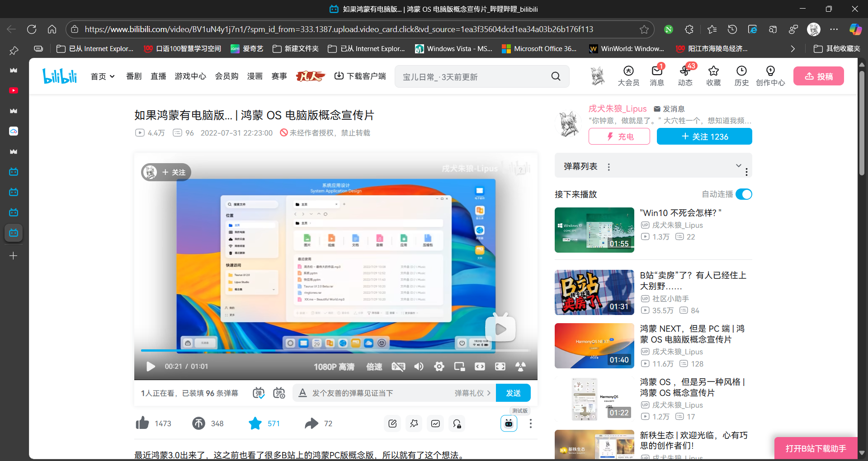
Task: Share the video with arrow icon
Action: (311, 423)
